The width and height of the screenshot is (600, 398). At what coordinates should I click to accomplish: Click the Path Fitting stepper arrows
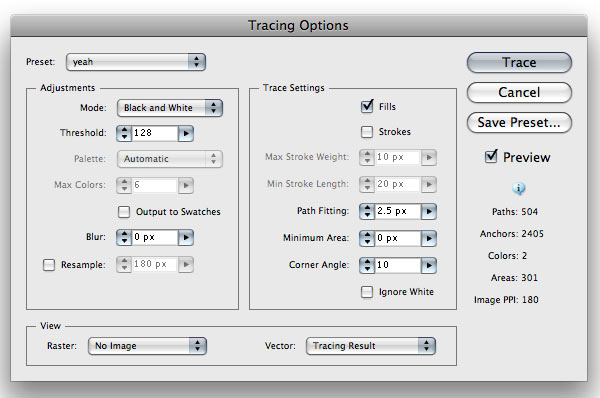[367, 211]
